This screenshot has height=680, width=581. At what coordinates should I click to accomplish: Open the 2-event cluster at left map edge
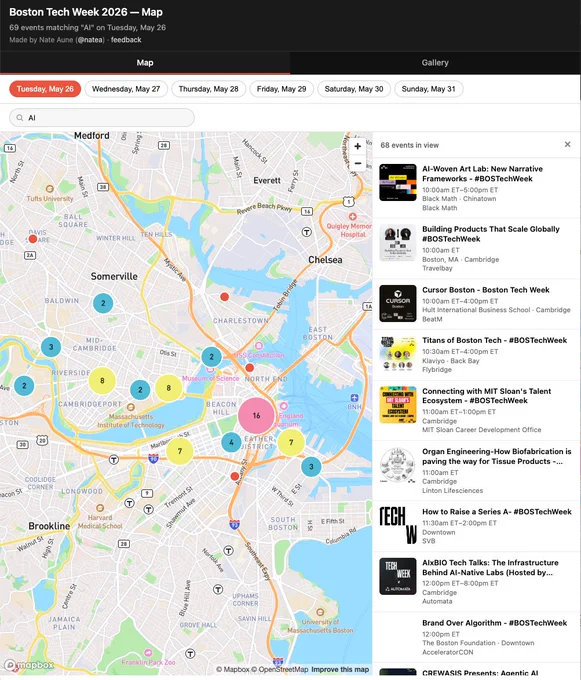pyautogui.click(x=24, y=385)
